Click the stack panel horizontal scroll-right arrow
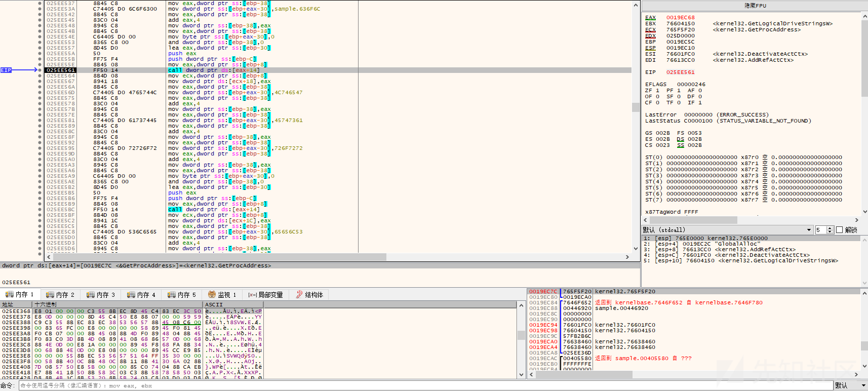 (x=856, y=375)
